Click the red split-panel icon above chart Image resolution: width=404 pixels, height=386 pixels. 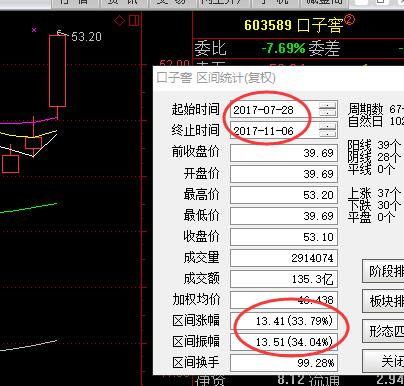click(x=134, y=20)
